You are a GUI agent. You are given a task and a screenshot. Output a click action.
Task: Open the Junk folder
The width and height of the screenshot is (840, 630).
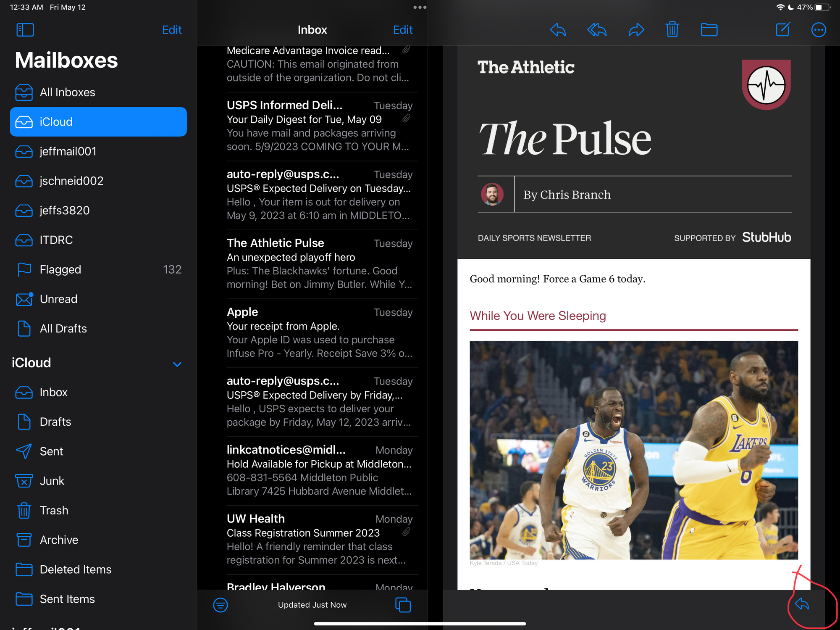point(52,481)
